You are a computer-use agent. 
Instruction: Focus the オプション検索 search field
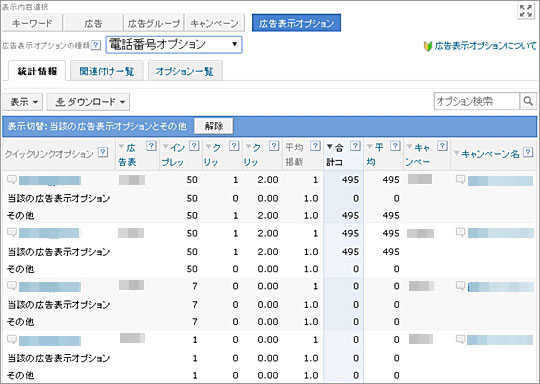click(x=477, y=101)
